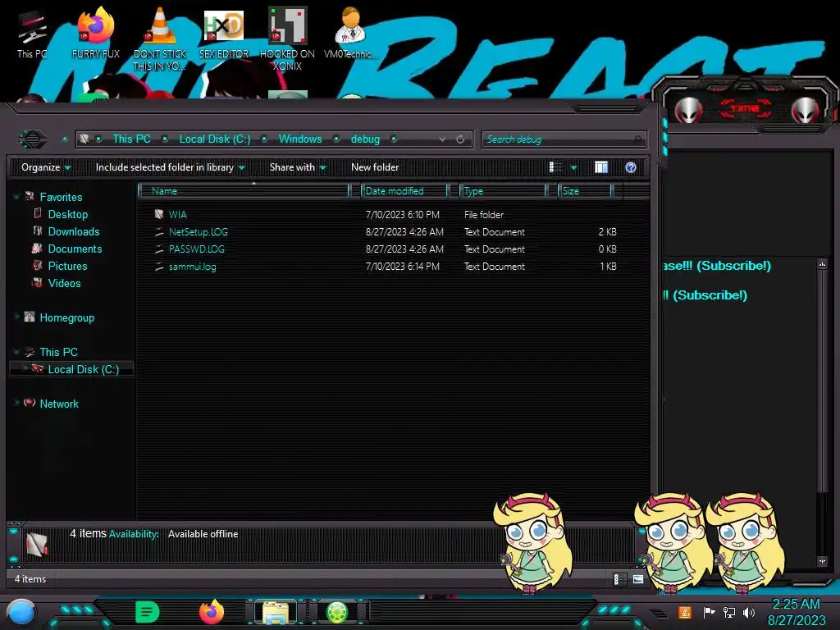Select the NetSetup.LOG file
The image size is (840, 630).
point(199,232)
